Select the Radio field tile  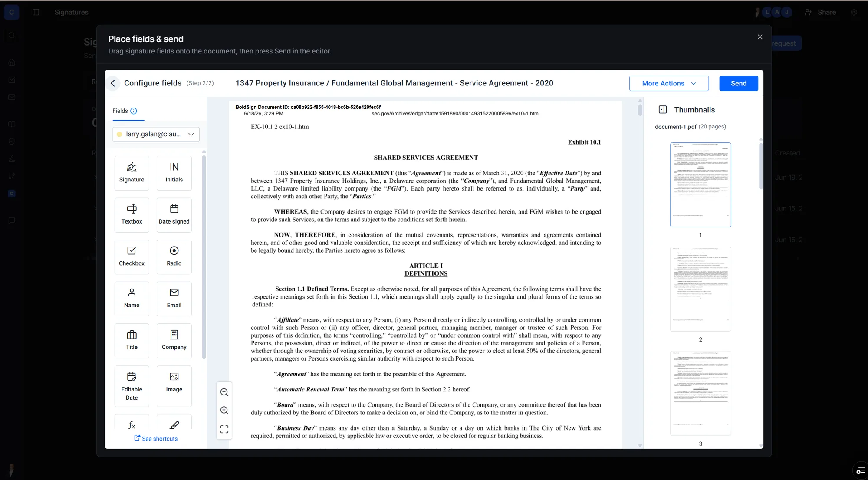click(174, 257)
